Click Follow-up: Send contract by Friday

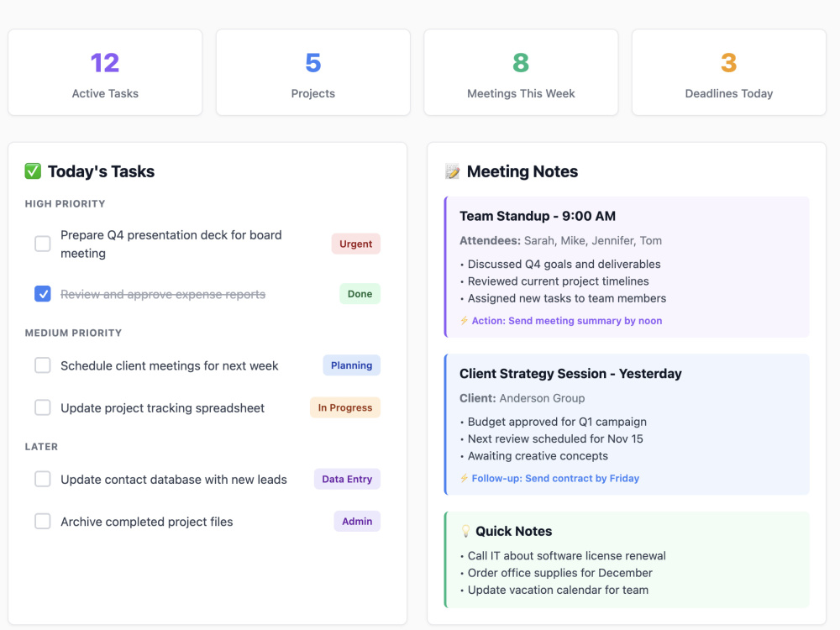click(x=555, y=478)
